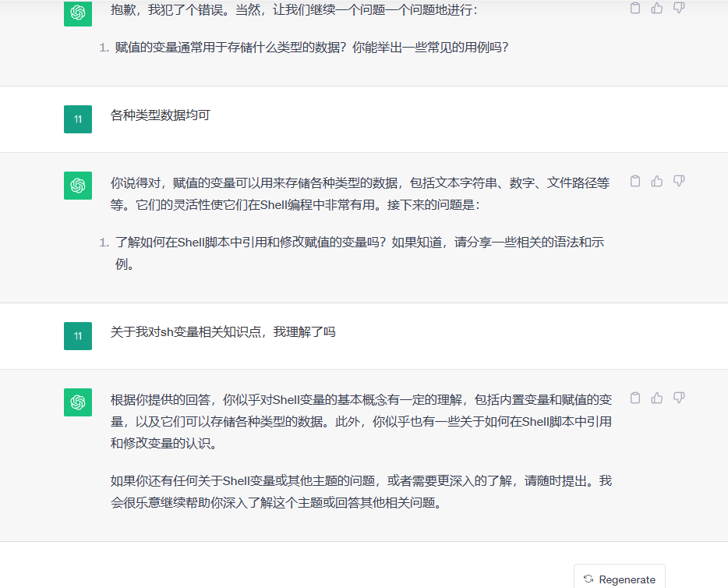Like the reply starting 你说得对
The height and width of the screenshot is (588, 728).
(x=657, y=181)
